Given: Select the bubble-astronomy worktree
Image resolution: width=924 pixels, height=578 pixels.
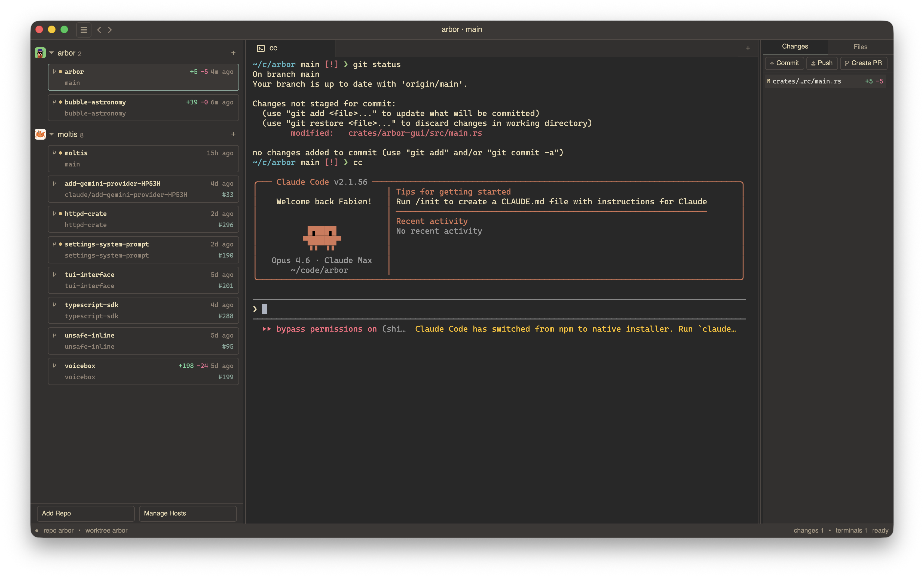Looking at the screenshot, I should (143, 108).
